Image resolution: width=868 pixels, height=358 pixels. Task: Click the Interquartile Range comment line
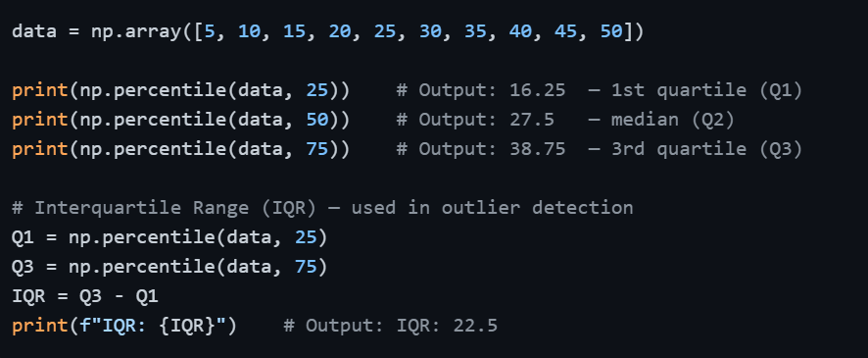click(x=322, y=208)
